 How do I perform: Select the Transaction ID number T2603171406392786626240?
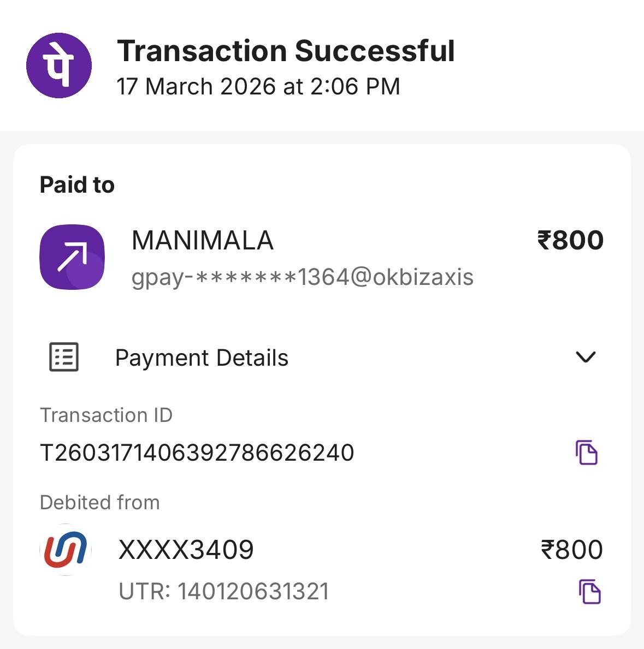coord(197,452)
